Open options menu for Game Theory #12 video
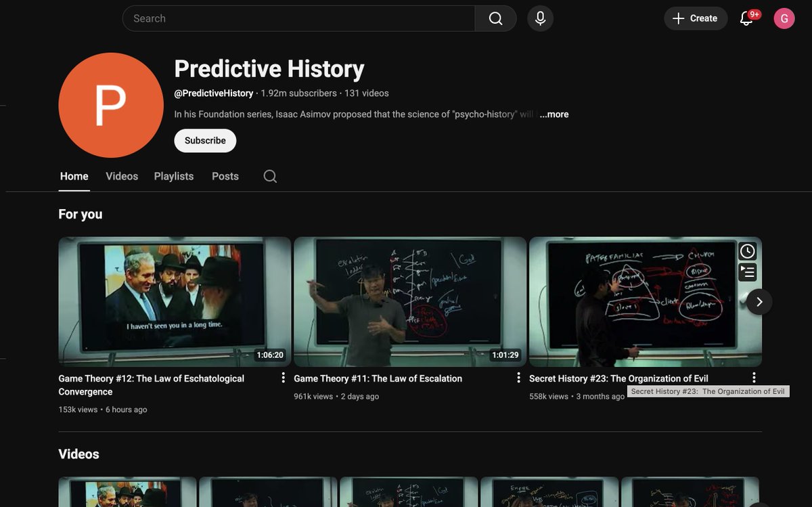This screenshot has width=812, height=507. coord(283,378)
